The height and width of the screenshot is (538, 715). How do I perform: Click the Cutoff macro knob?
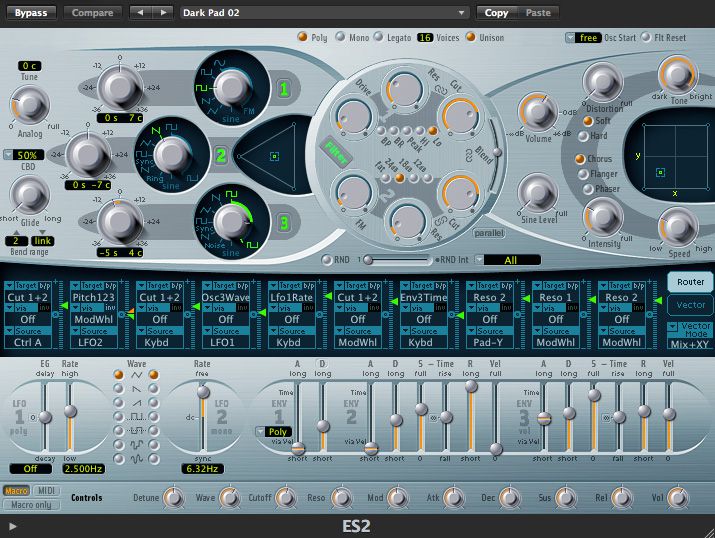click(285, 497)
